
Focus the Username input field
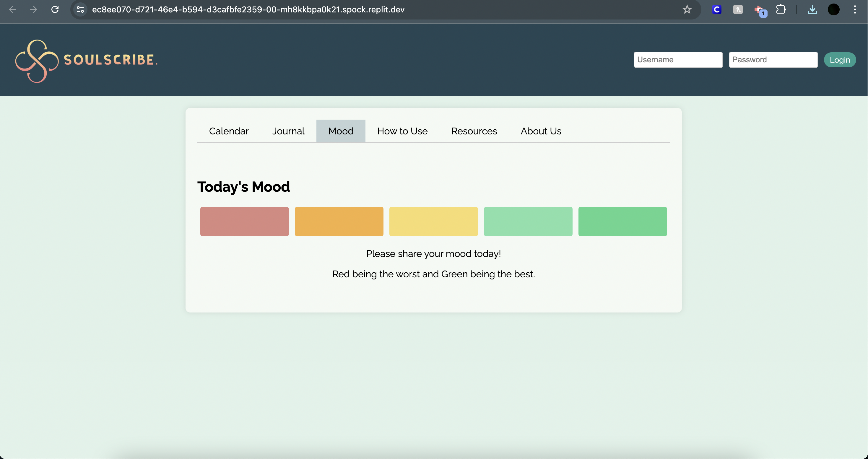[678, 60]
